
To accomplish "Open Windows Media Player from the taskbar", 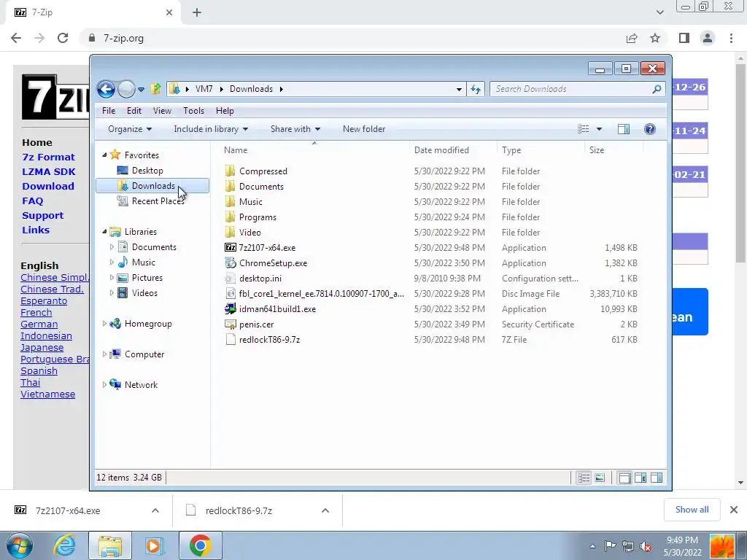I will pos(154,545).
